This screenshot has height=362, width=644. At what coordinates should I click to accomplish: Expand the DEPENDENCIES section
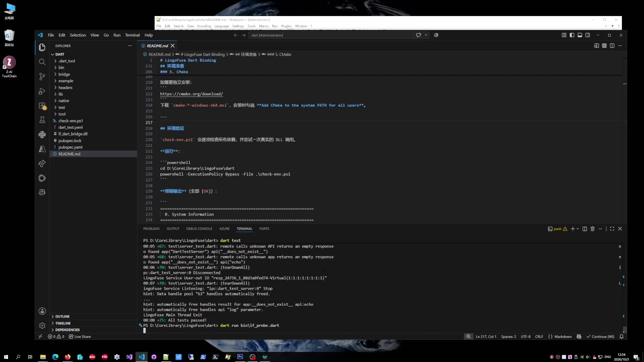(67, 330)
